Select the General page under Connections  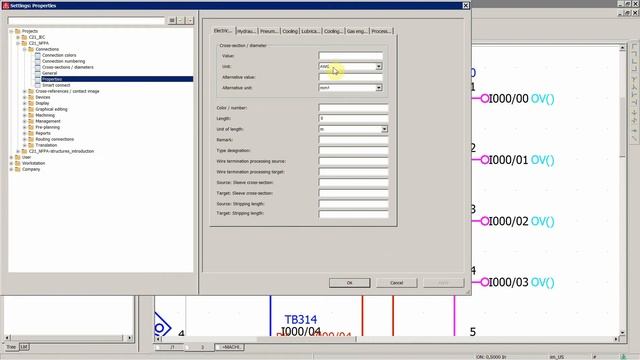click(49, 73)
